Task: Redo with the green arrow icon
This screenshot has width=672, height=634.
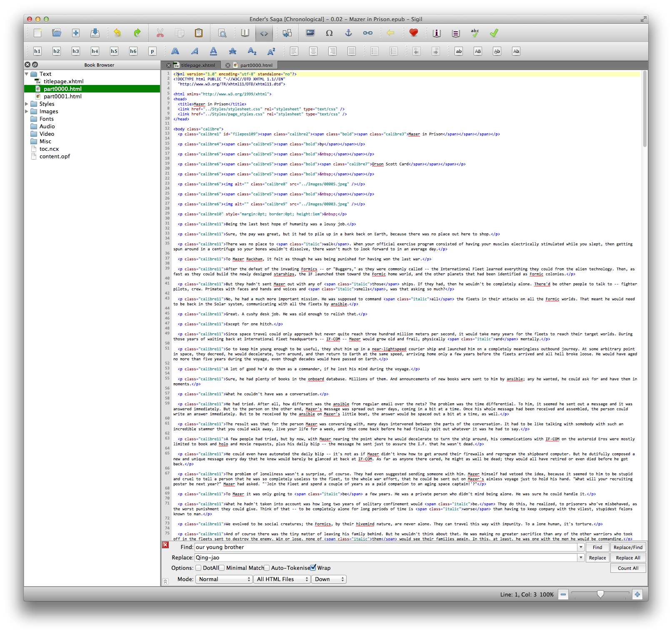Action: pos(137,33)
